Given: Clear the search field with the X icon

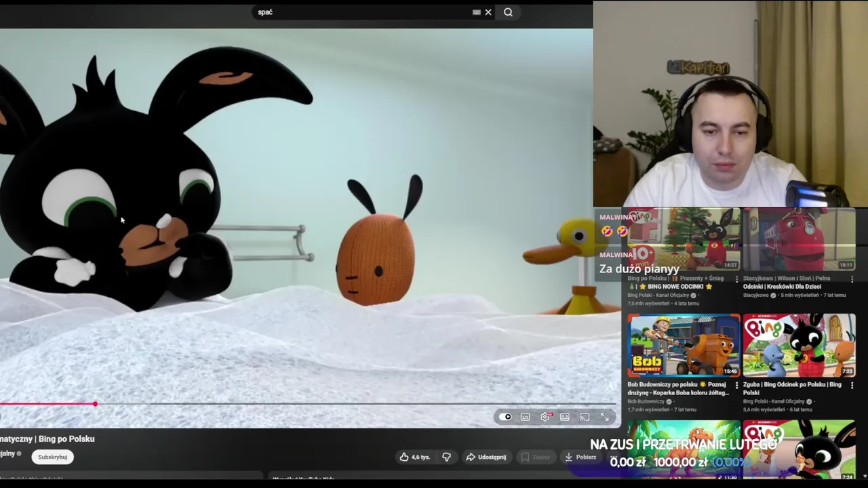Looking at the screenshot, I should pyautogui.click(x=488, y=12).
